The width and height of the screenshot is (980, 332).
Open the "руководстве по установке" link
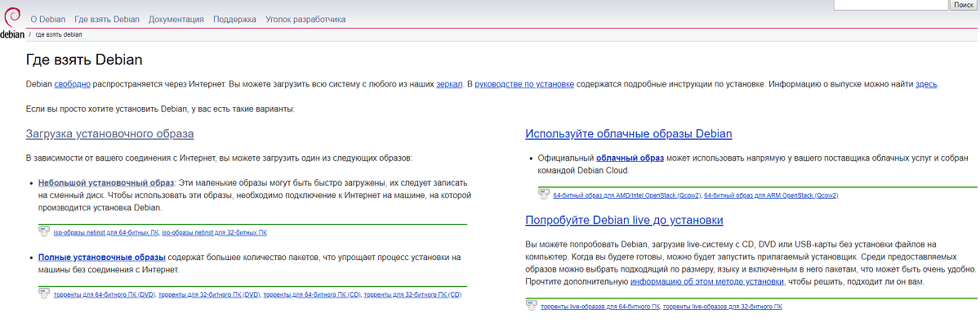[523, 83]
